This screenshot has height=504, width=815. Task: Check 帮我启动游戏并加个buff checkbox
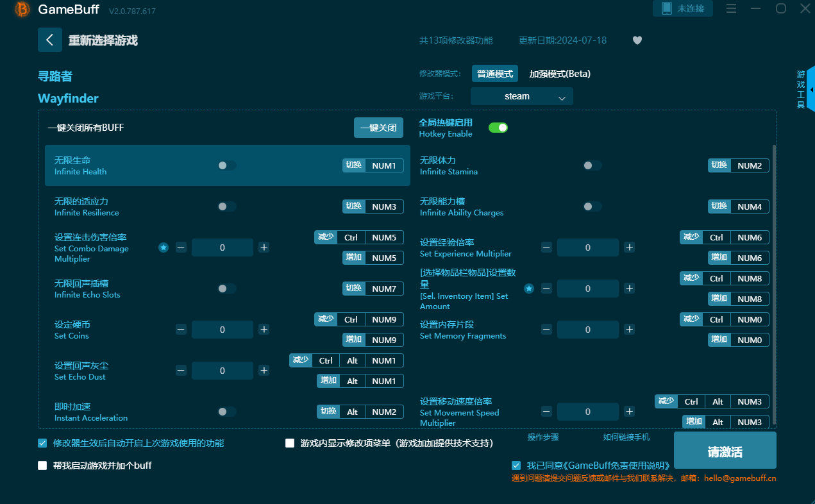(42, 466)
